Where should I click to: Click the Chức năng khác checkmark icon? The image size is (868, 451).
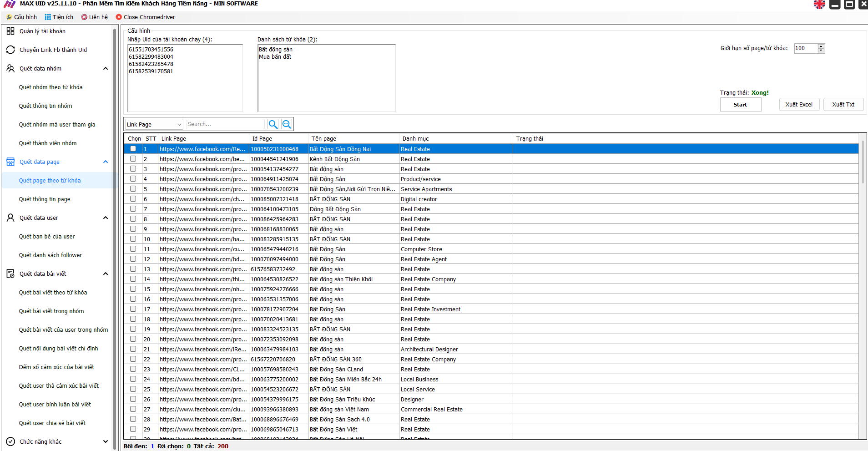click(10, 441)
